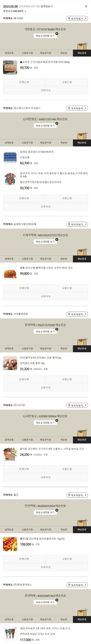Viewport: 91px width, 644px height.
Task: Click 반품신청 for 오리온 간식 order
Action: [x=24, y=82]
